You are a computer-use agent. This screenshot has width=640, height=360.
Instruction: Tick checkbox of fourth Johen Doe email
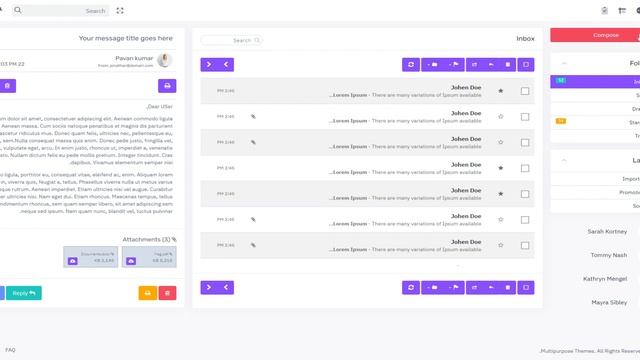pyautogui.click(x=525, y=168)
